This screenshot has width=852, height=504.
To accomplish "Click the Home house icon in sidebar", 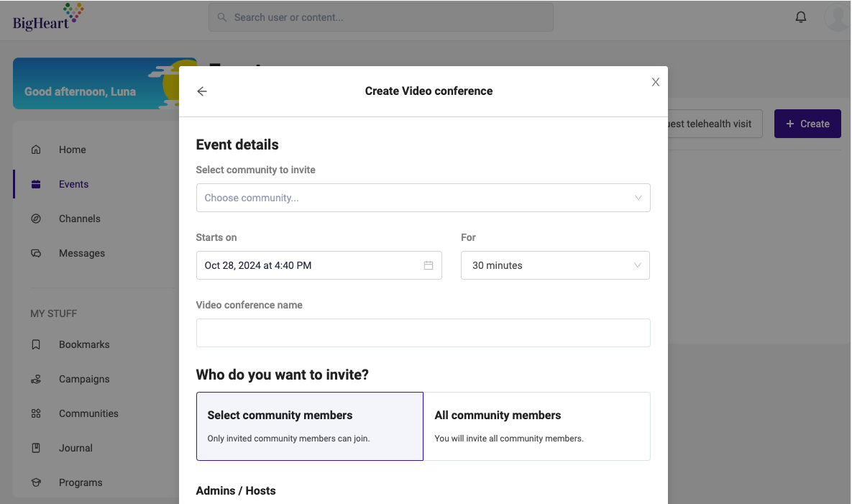I will pos(36,150).
